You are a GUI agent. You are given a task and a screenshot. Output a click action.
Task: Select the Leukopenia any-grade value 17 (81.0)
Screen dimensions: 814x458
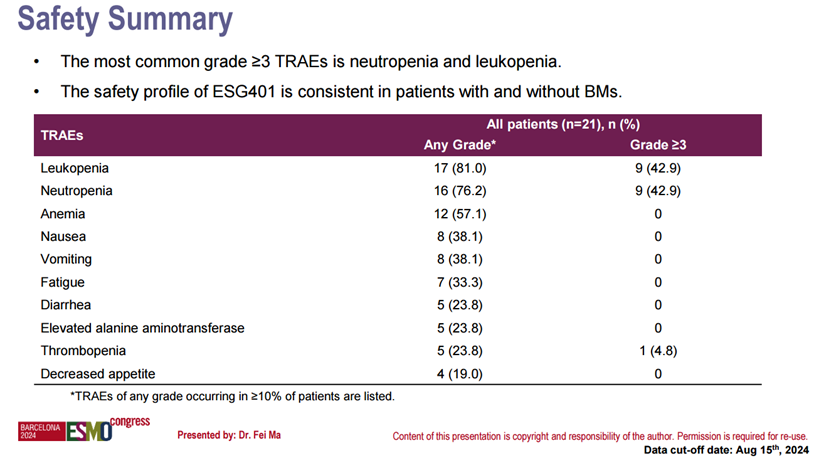(x=460, y=167)
